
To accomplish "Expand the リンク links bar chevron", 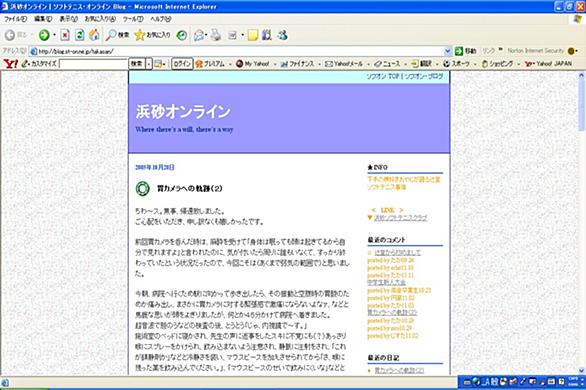I will (500, 49).
